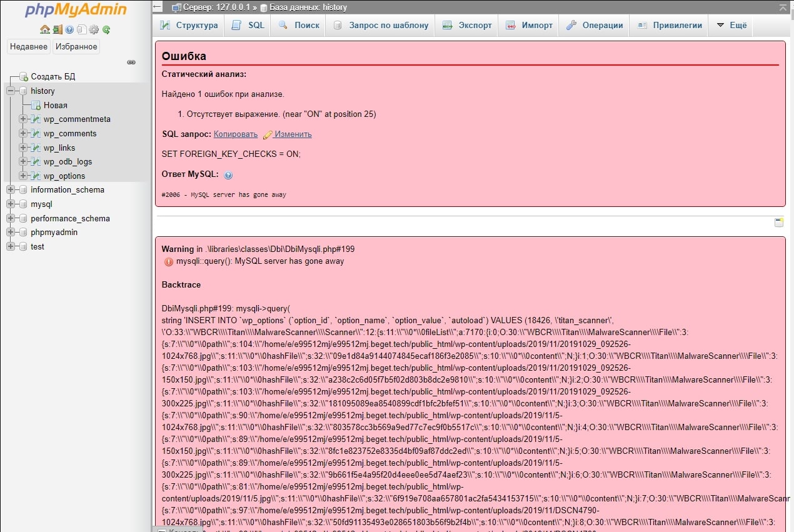Expand the test database node

(11, 246)
